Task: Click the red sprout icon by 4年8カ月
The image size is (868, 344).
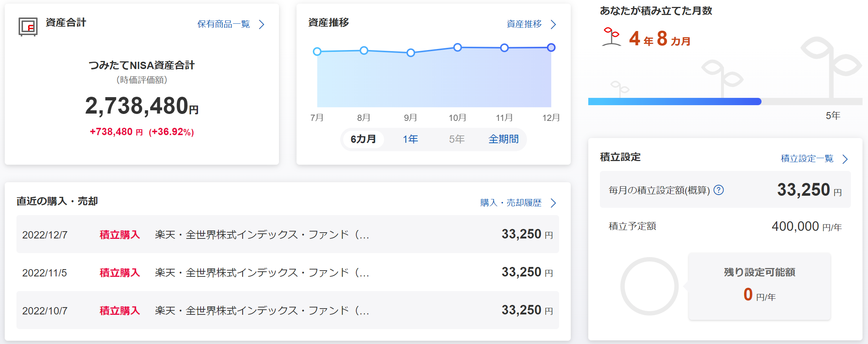Action: point(611,37)
